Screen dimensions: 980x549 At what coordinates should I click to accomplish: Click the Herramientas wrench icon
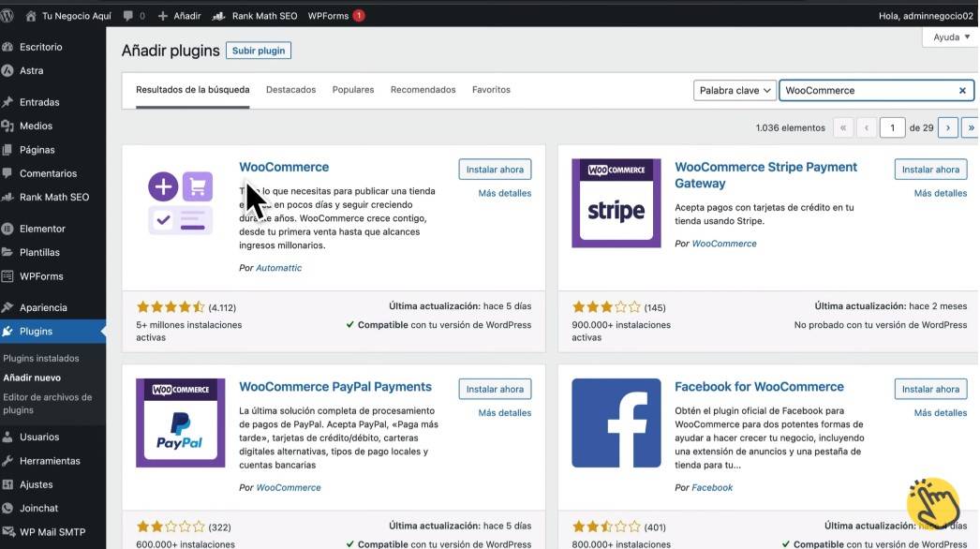pyautogui.click(x=7, y=461)
